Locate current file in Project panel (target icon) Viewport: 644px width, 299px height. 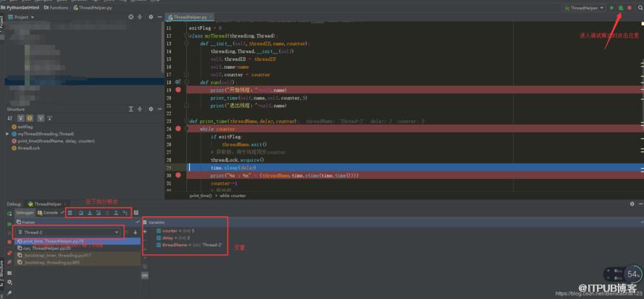click(131, 17)
